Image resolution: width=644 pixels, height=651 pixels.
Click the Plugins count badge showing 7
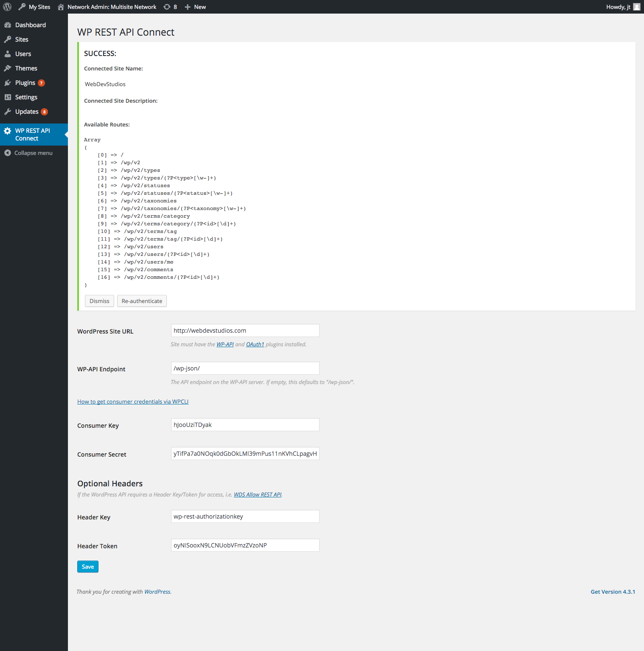pos(41,83)
